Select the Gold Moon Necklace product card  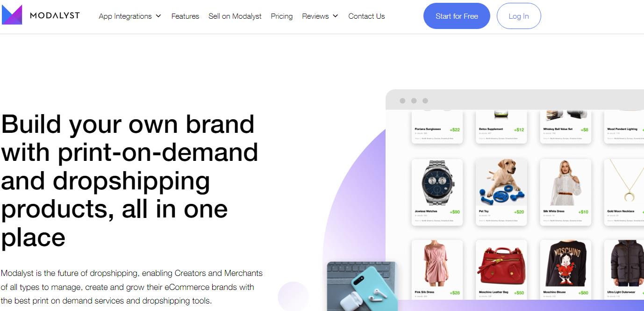(x=624, y=192)
